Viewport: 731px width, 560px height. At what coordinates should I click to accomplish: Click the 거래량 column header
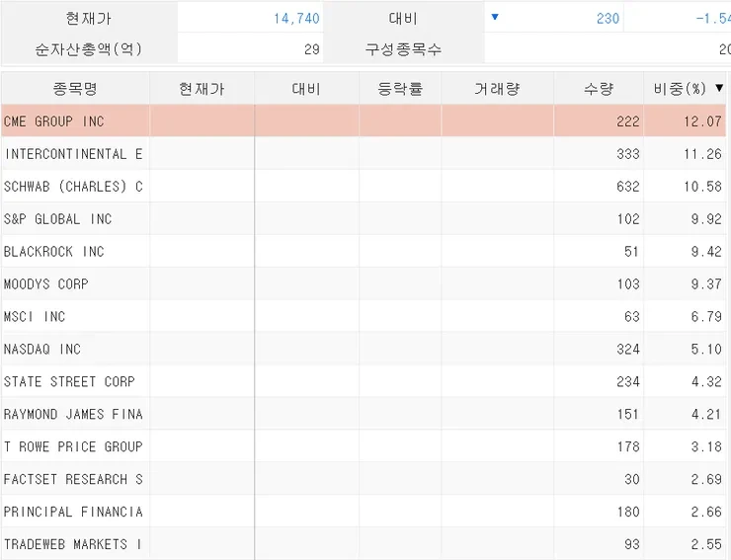(497, 88)
